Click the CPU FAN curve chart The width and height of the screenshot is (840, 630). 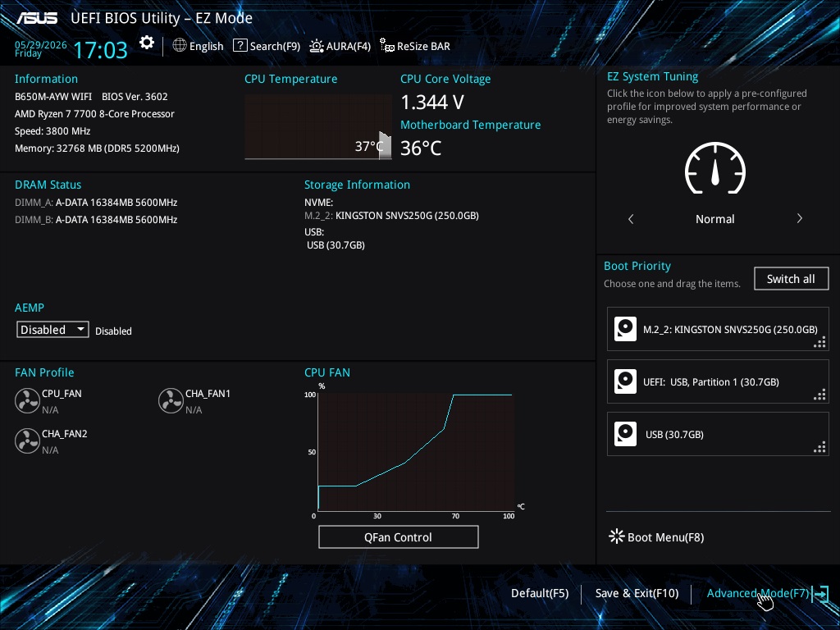coord(416,452)
